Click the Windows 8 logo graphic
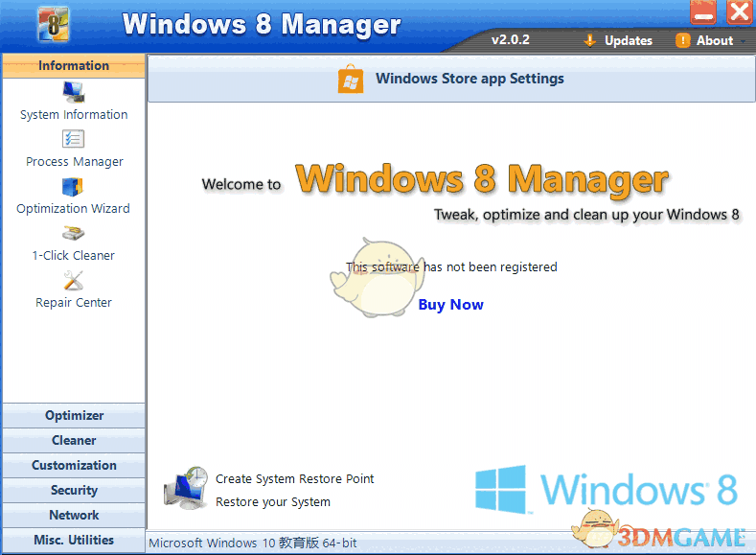 (x=607, y=490)
